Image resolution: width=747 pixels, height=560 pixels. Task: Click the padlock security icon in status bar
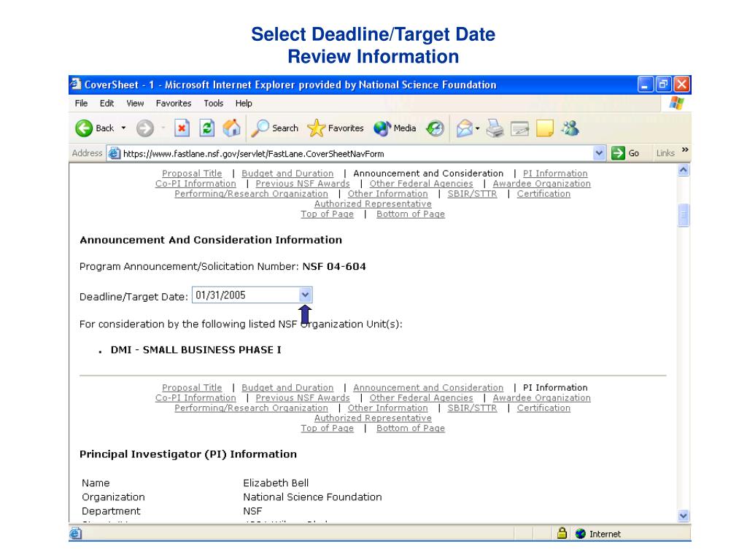562,533
